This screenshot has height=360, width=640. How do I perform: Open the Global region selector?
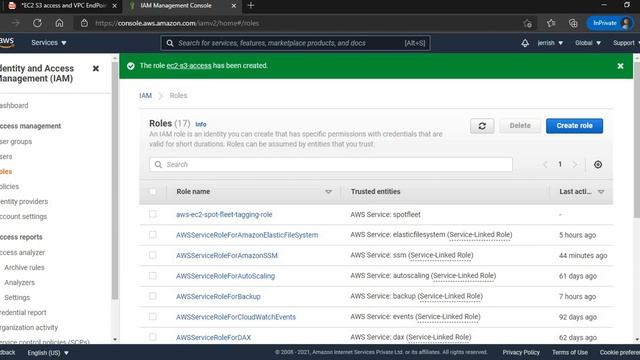(588, 43)
